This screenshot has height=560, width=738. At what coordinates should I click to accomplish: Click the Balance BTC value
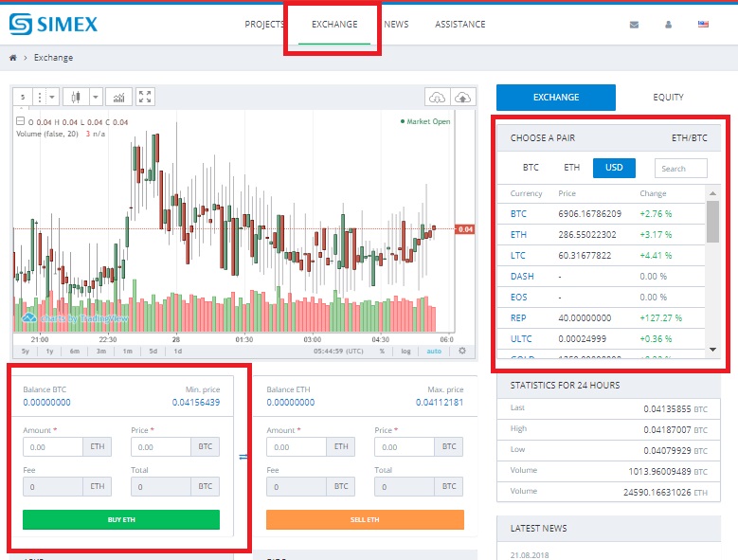coord(46,403)
